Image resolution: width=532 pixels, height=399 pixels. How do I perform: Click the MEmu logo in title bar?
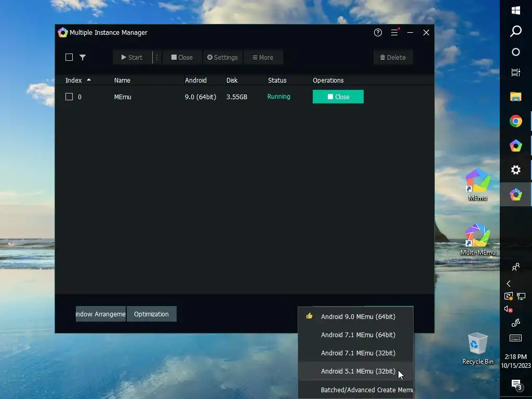[x=63, y=33]
